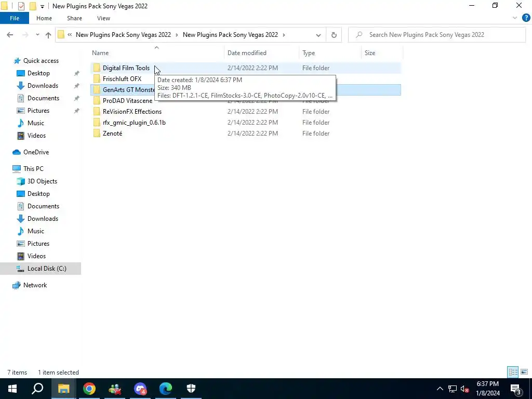
Task: Switch to details view layout button
Action: coord(513,372)
